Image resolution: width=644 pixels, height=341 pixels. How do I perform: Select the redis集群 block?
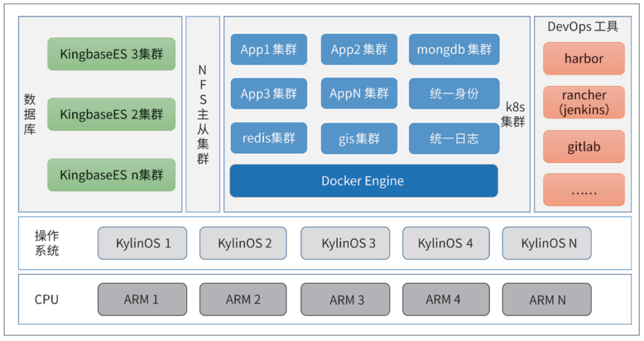point(268,138)
